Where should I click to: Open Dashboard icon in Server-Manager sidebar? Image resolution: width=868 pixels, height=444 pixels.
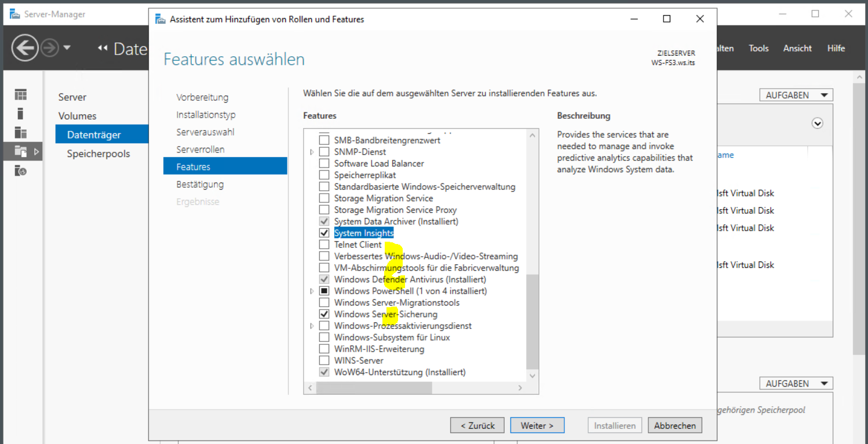pos(21,94)
